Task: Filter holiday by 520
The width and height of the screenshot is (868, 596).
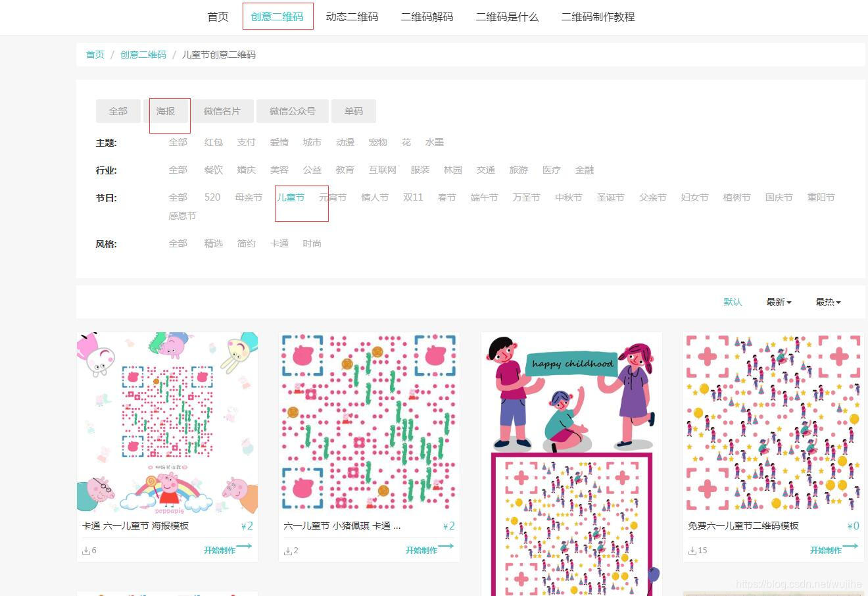Action: (x=212, y=197)
